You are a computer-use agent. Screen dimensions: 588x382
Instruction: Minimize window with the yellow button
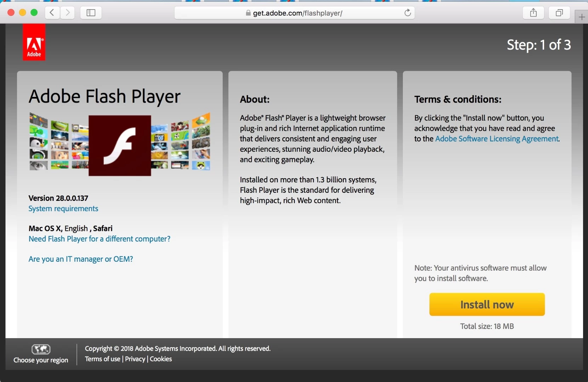pyautogui.click(x=23, y=13)
